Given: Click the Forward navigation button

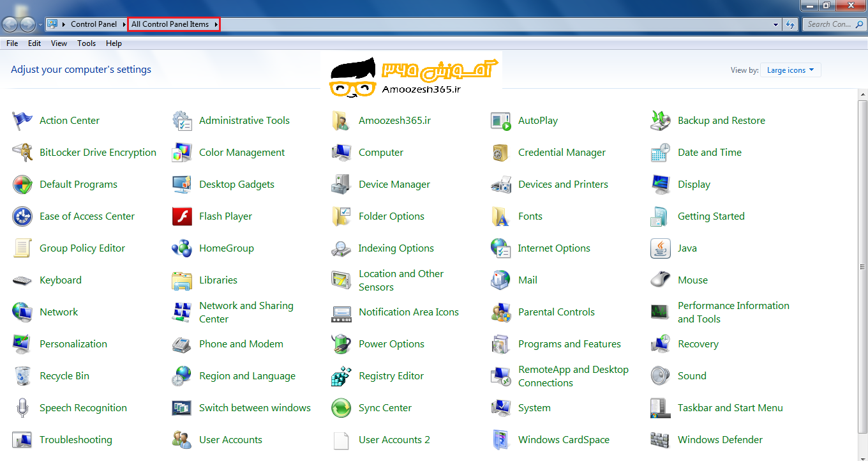Looking at the screenshot, I should (28, 25).
